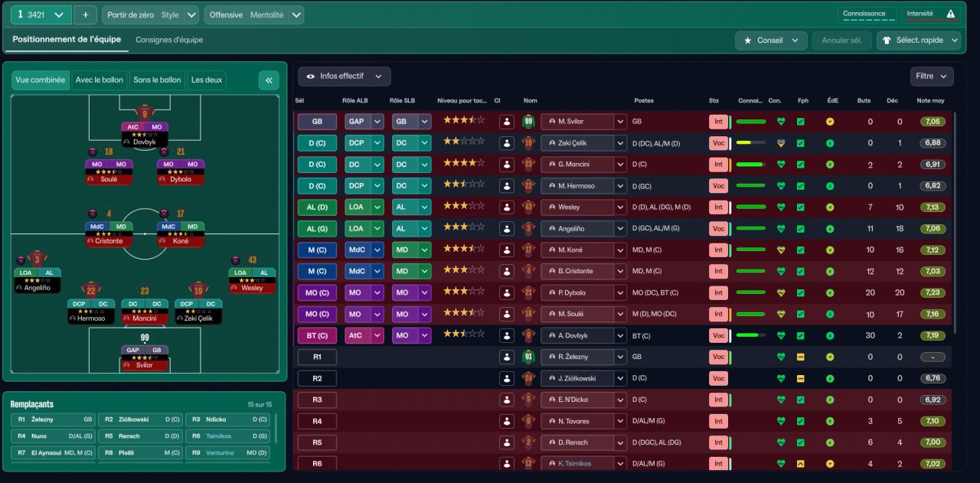The image size is (980, 483).
Task: Click the condition heart icon for M. Koné
Action: tap(781, 250)
